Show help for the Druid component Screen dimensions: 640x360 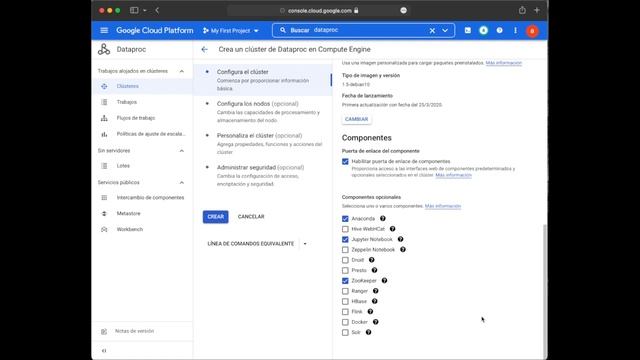pos(371,260)
